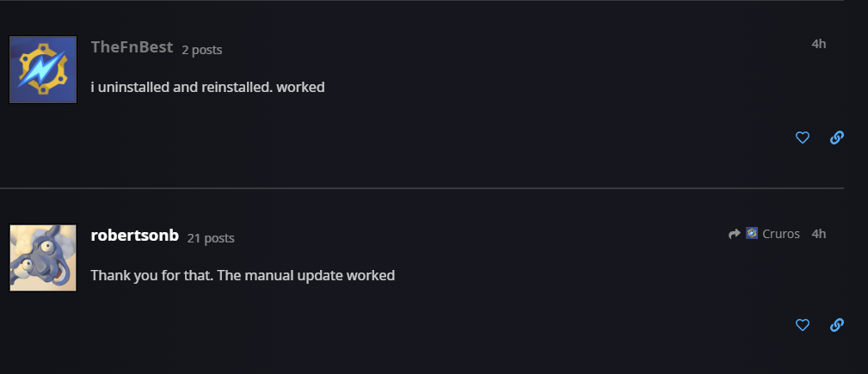This screenshot has width=868, height=374.
Task: Click the 'i uninstalled and reinstalled. worked' text
Action: coord(207,87)
